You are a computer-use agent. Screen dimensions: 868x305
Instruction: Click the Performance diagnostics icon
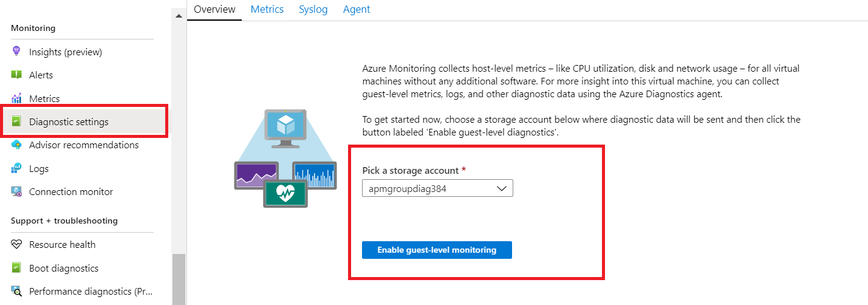(16, 291)
